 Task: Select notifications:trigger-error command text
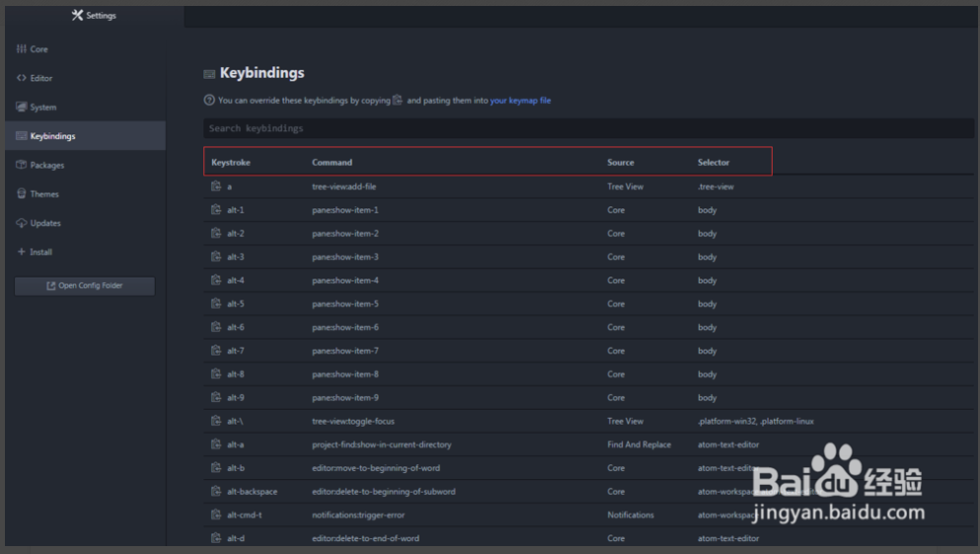[358, 514]
